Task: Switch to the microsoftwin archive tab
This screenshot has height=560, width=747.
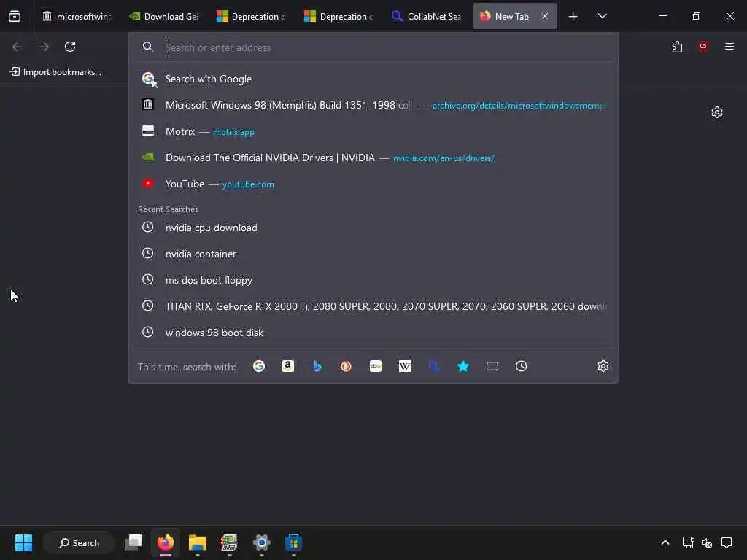Action: [x=76, y=16]
